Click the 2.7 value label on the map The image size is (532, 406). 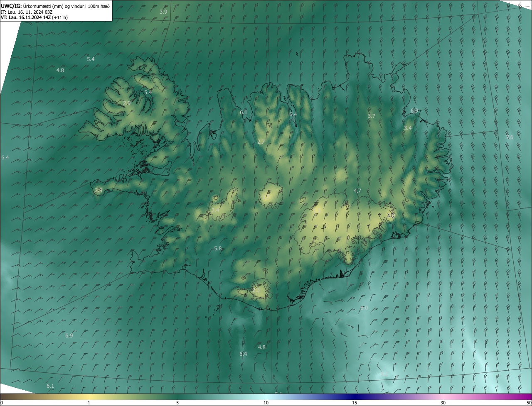click(x=261, y=142)
